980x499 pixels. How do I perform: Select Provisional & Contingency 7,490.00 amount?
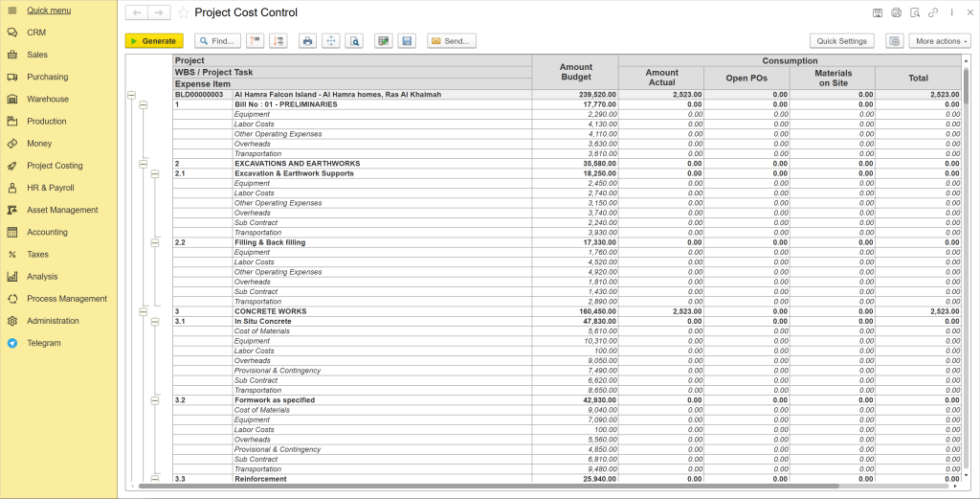[575, 371]
